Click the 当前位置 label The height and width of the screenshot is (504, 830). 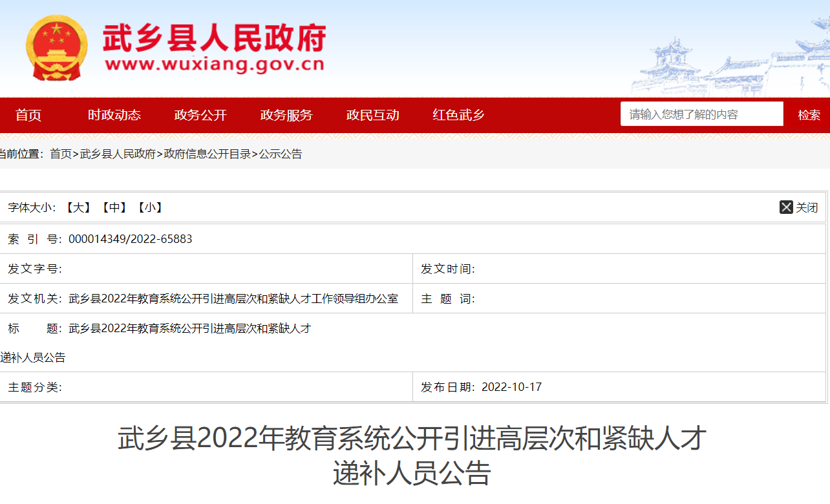click(21, 154)
